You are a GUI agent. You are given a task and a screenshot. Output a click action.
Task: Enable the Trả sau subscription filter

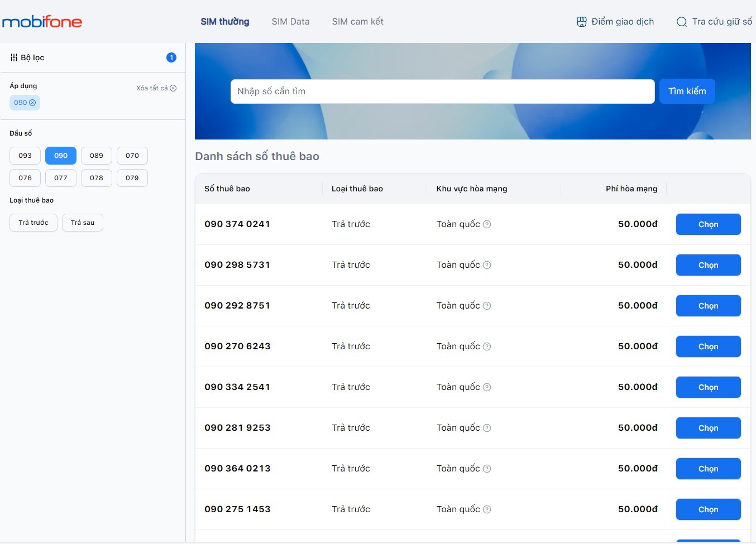click(x=82, y=222)
